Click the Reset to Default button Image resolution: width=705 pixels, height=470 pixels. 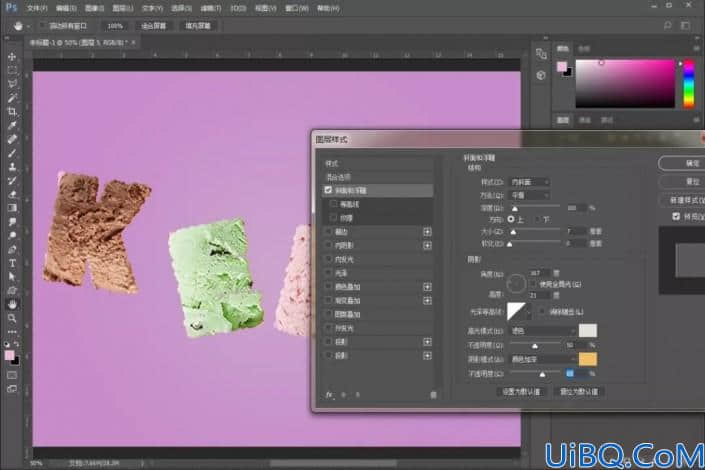coord(579,391)
